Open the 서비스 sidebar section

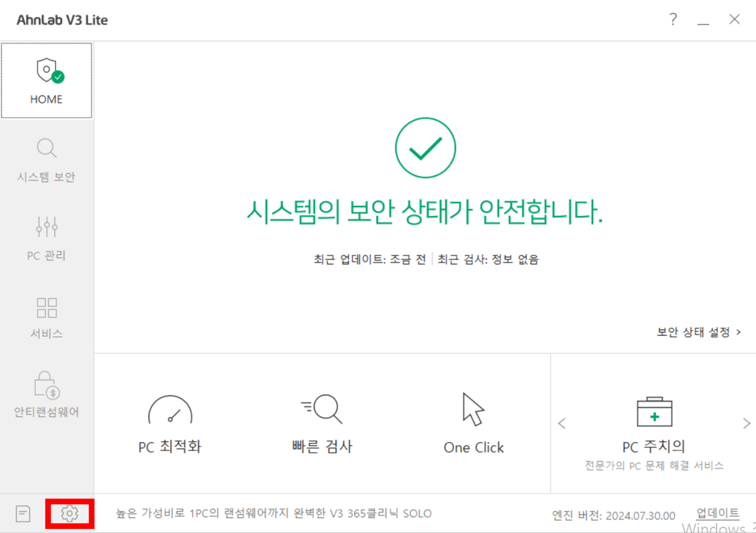(46, 317)
